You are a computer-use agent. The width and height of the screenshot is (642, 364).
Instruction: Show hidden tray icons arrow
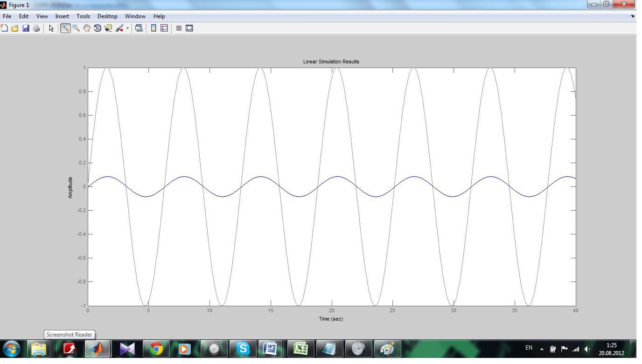[x=542, y=349]
